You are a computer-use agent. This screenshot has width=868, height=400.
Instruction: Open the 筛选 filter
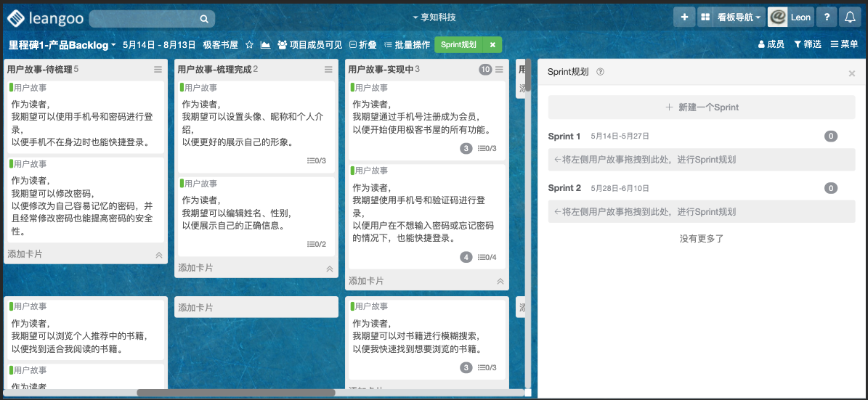(x=807, y=45)
